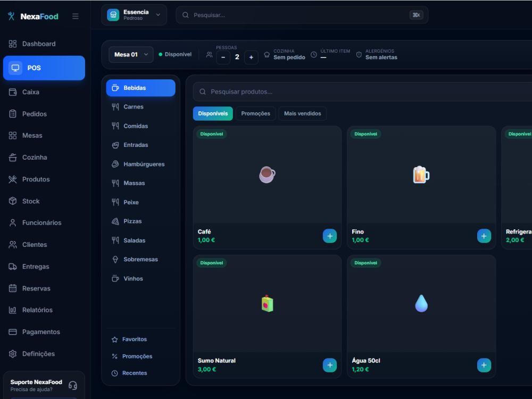Click Suporte NexaFood help card
The image size is (532, 399).
tap(44, 386)
